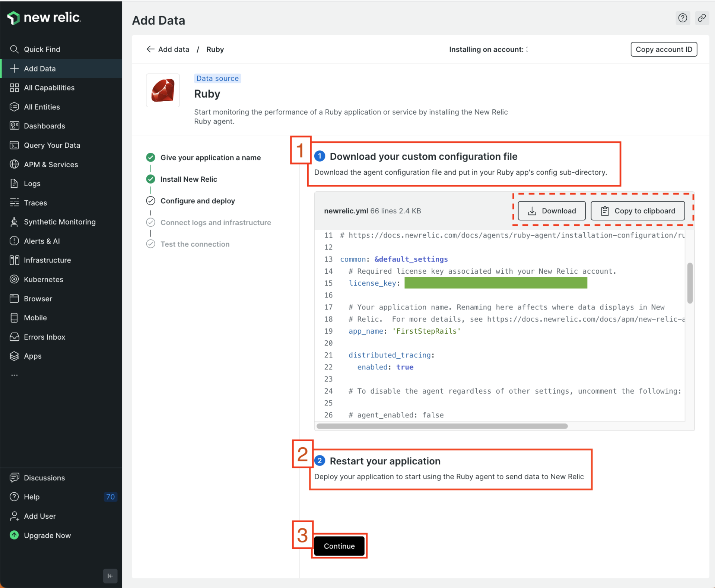Open Synthetic Monitoring from sidebar
The height and width of the screenshot is (588, 715).
pyautogui.click(x=60, y=222)
